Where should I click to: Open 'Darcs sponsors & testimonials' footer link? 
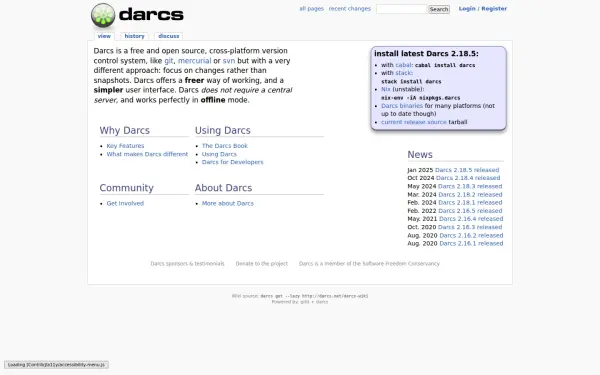click(188, 264)
